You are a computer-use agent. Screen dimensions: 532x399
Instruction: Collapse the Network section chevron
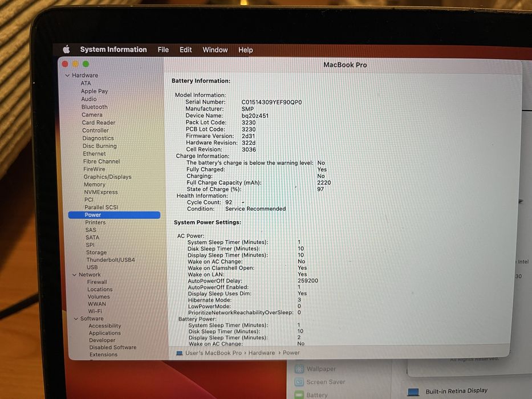pyautogui.click(x=74, y=275)
